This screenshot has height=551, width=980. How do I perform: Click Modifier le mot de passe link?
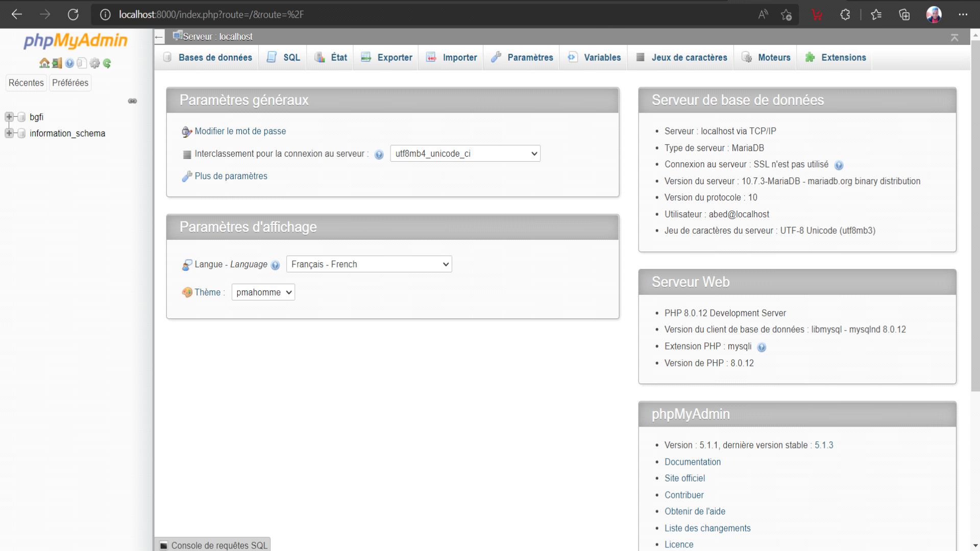(240, 131)
